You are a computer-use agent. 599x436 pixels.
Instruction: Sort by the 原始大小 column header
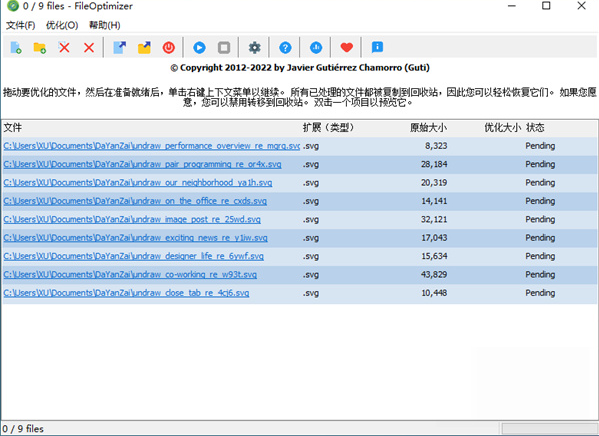click(x=428, y=128)
